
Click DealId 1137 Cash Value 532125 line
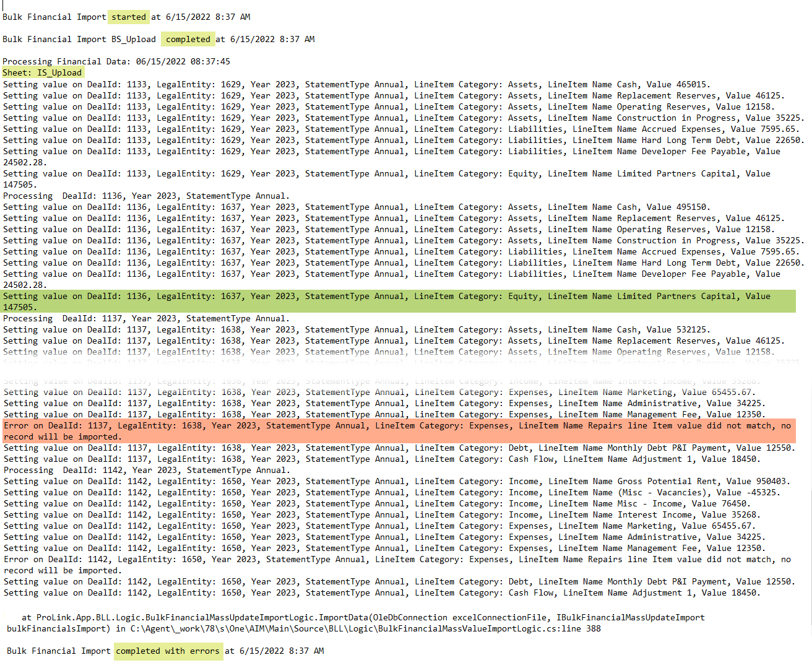[356, 329]
